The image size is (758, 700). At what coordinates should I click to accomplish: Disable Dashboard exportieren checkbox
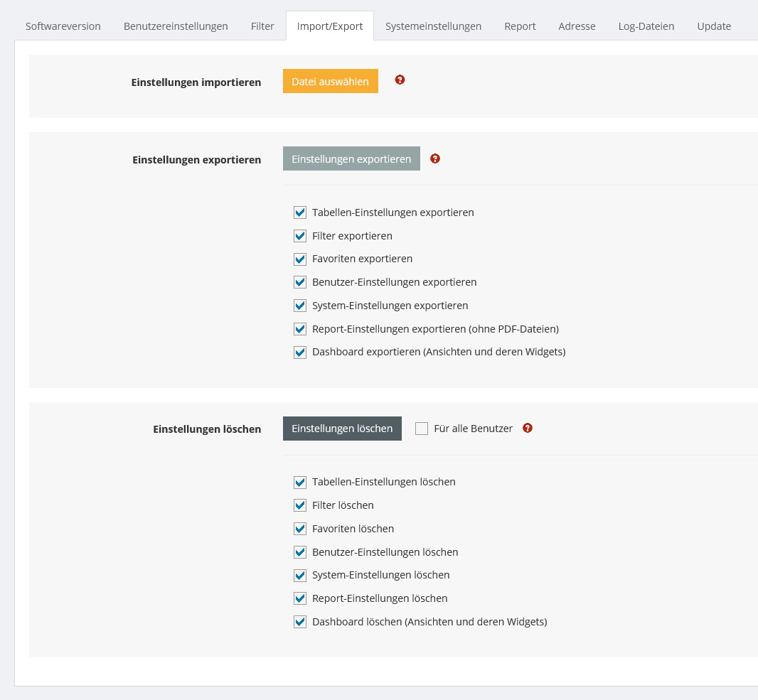pyautogui.click(x=300, y=352)
